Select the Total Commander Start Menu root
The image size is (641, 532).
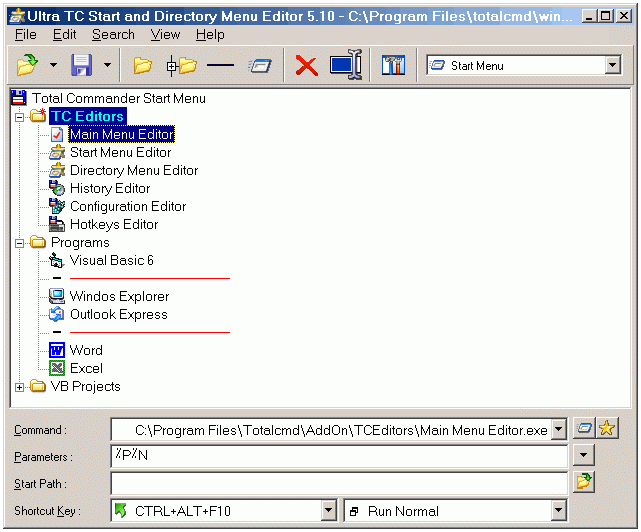click(x=119, y=98)
